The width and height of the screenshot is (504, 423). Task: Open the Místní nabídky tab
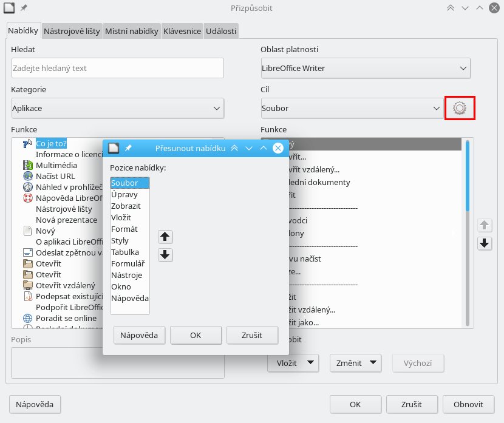pos(132,31)
